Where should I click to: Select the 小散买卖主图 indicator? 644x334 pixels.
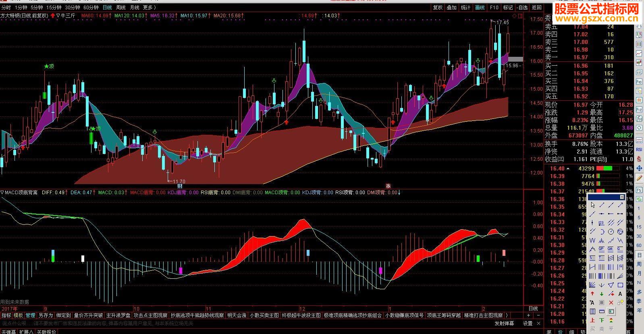click(264, 315)
